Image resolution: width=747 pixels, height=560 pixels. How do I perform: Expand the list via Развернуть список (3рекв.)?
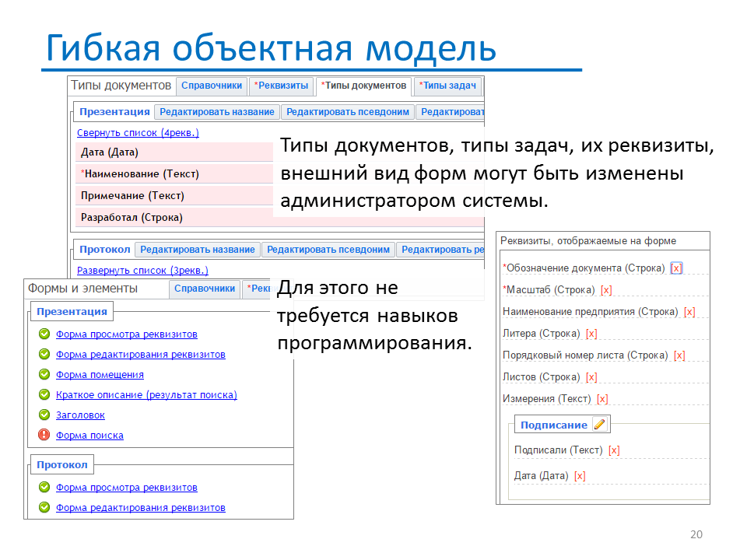(143, 271)
